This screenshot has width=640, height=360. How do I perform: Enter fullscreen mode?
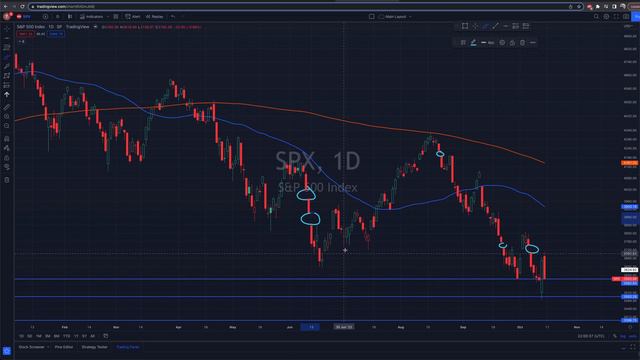[616, 16]
